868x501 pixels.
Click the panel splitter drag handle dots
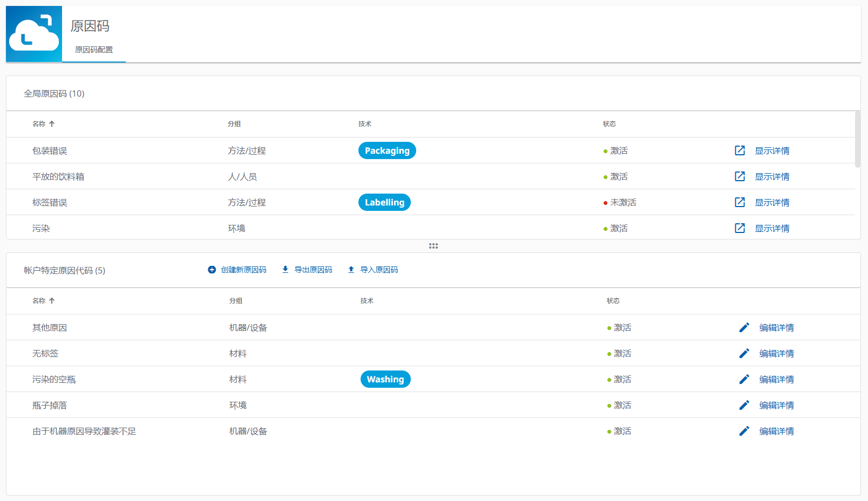[x=433, y=246]
